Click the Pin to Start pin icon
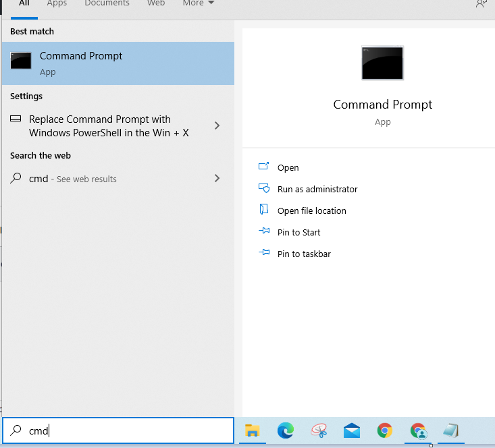Screen dimensions: 495x448 [x=264, y=231]
